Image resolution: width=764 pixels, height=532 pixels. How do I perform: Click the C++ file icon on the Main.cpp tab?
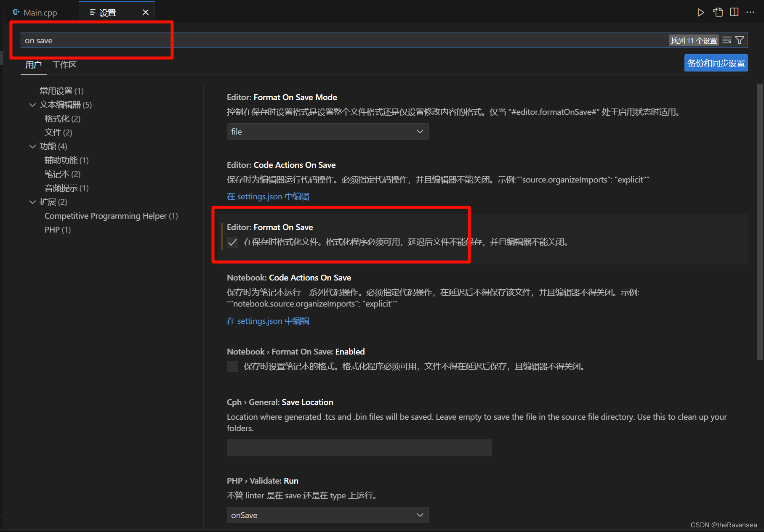[16, 12]
